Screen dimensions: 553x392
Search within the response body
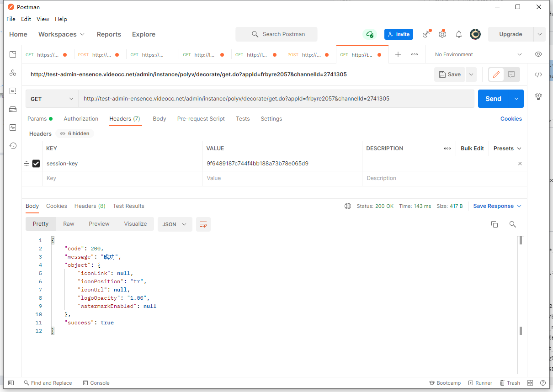513,224
